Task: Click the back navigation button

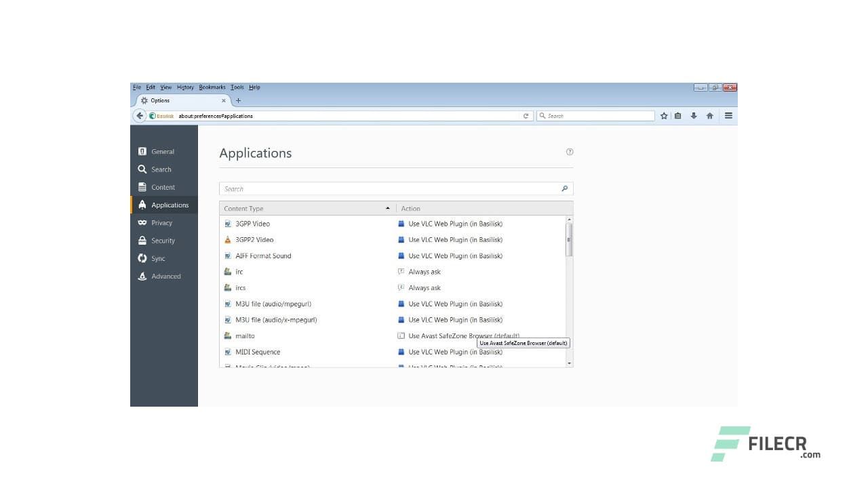Action: (x=140, y=115)
